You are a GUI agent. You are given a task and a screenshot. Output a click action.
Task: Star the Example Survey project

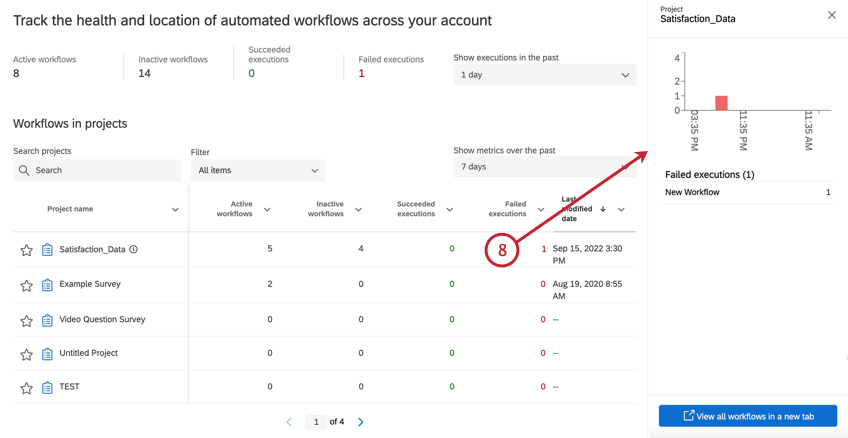pyautogui.click(x=27, y=285)
